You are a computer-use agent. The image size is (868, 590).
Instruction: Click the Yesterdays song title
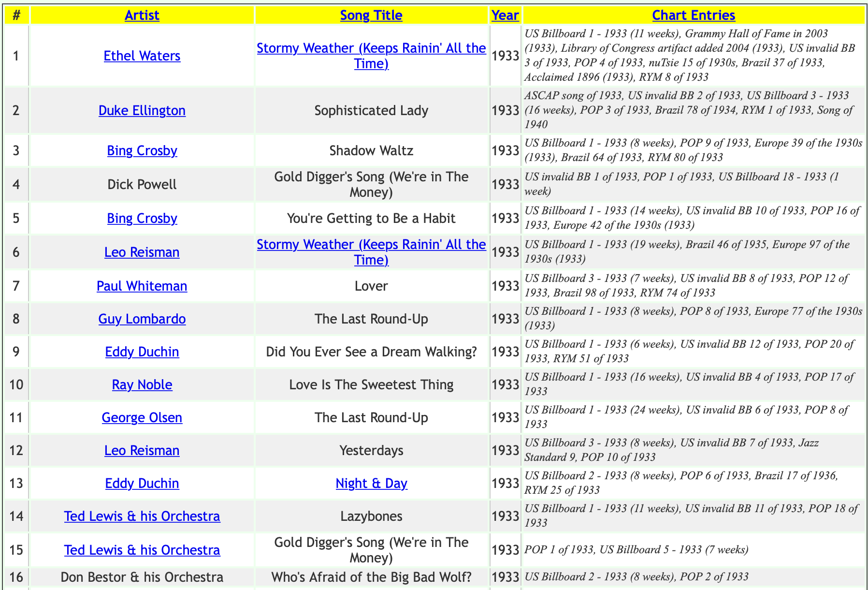tap(371, 450)
